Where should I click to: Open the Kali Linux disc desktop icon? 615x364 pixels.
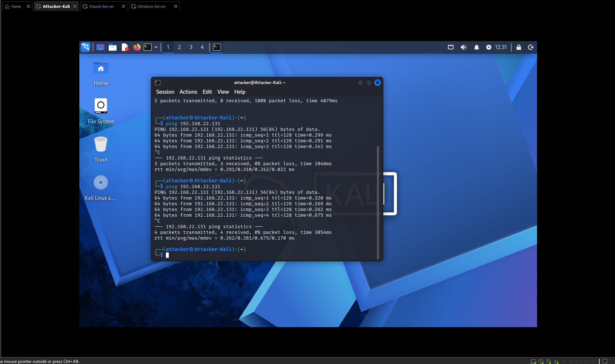[100, 188]
